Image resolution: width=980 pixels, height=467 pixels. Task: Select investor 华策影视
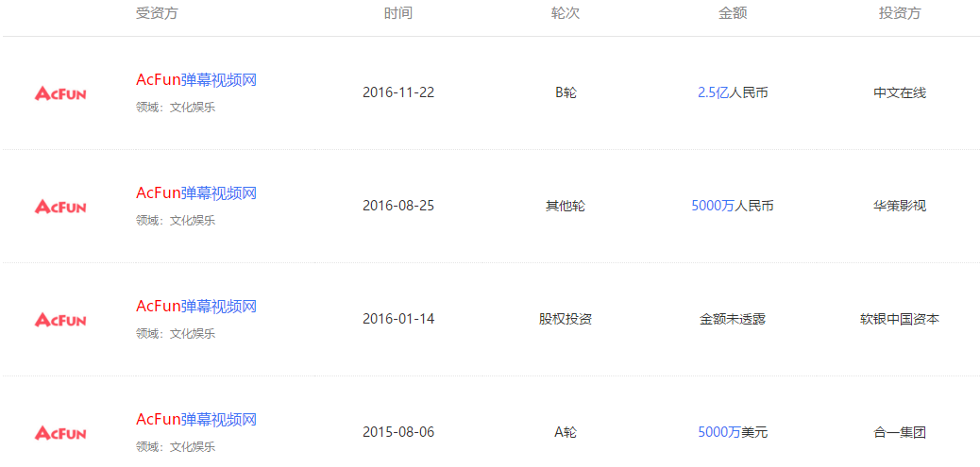pos(899,206)
